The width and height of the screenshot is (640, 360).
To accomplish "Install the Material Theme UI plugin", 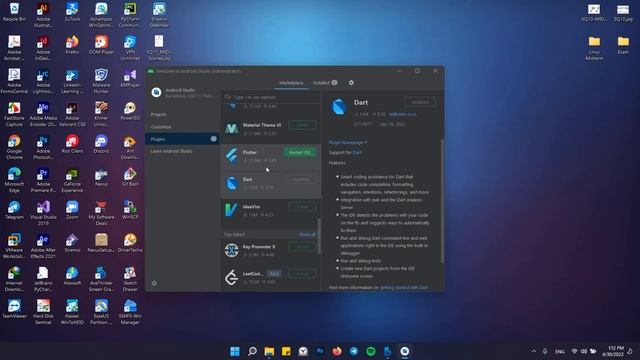I will coord(302,125).
